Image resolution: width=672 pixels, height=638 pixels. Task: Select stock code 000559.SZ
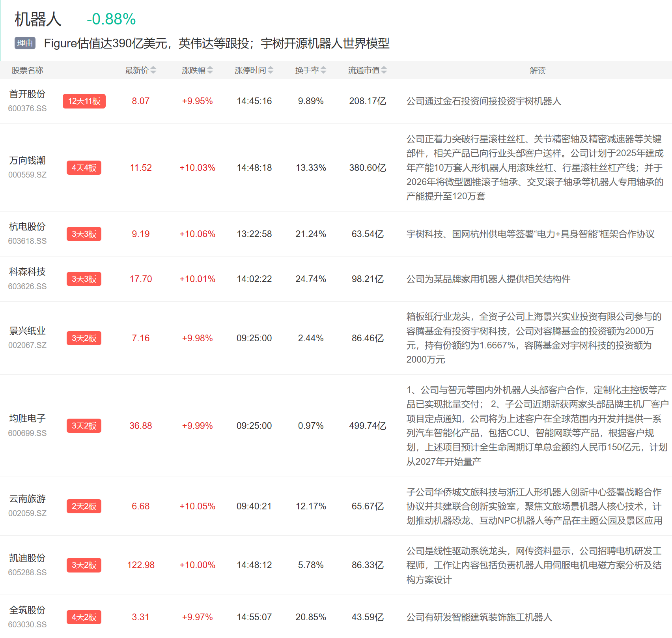(27, 175)
